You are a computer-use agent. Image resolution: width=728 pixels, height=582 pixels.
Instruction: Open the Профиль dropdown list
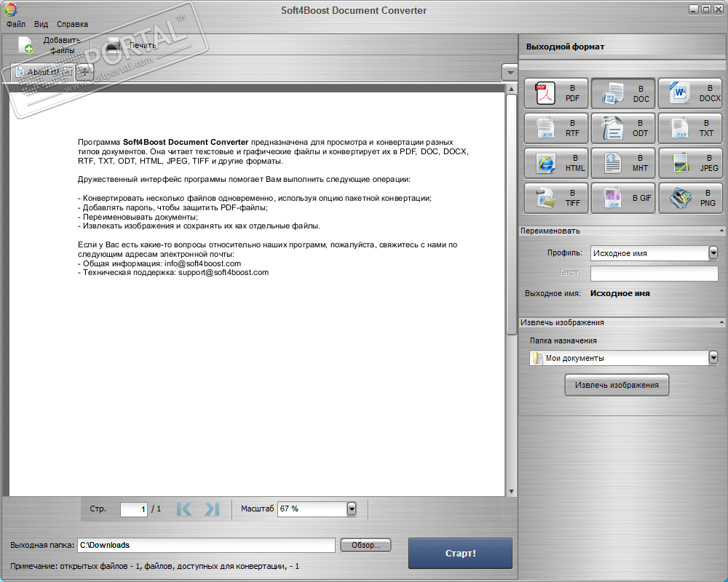click(713, 253)
